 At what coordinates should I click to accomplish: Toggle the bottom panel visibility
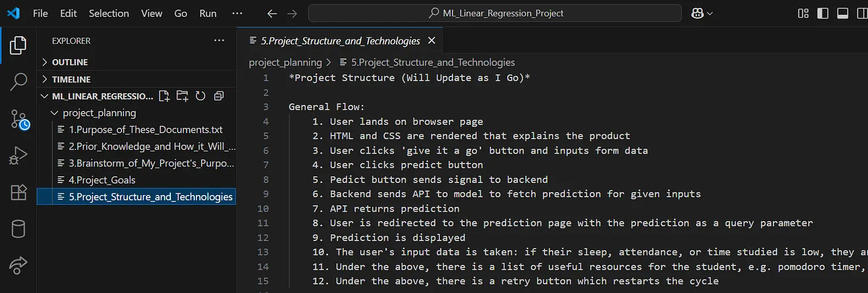coord(843,14)
